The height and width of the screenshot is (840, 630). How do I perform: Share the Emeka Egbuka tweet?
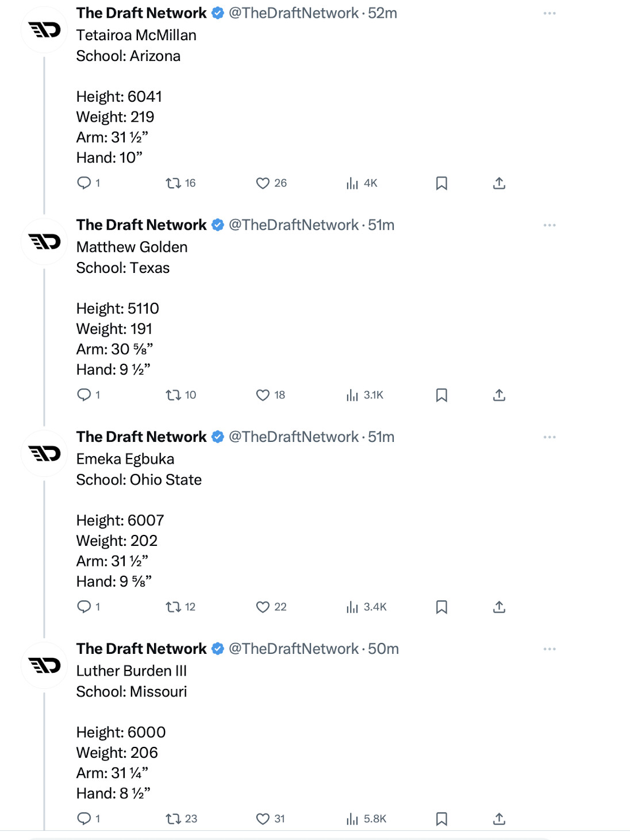[499, 607]
